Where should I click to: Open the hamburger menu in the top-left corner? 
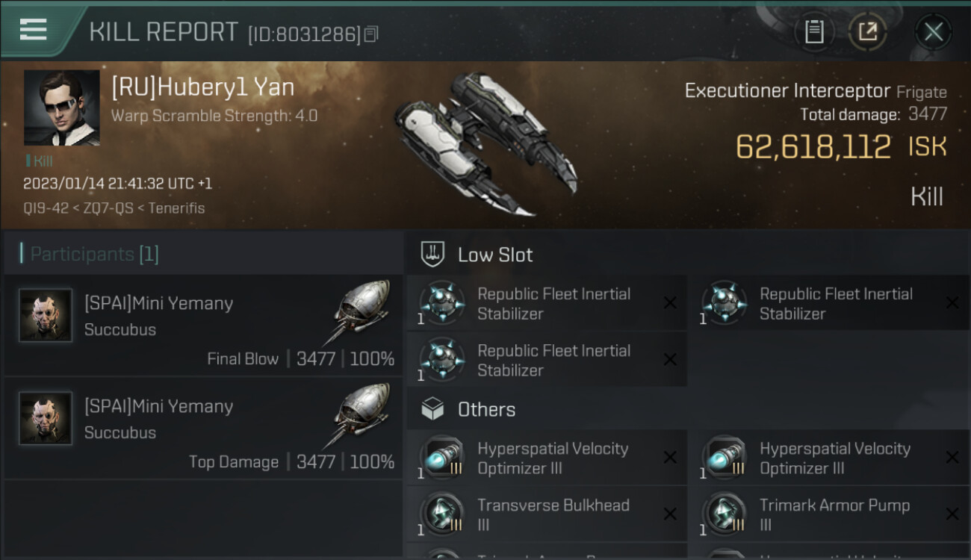click(34, 30)
